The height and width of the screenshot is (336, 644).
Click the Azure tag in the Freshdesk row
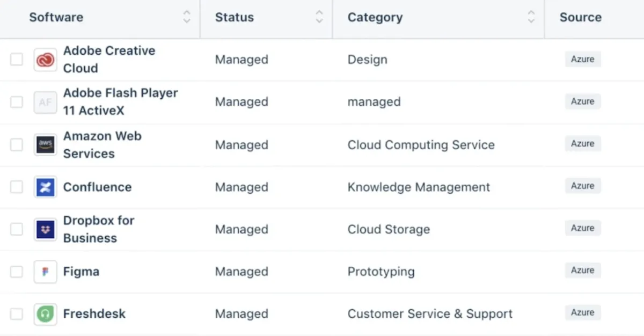coord(582,312)
